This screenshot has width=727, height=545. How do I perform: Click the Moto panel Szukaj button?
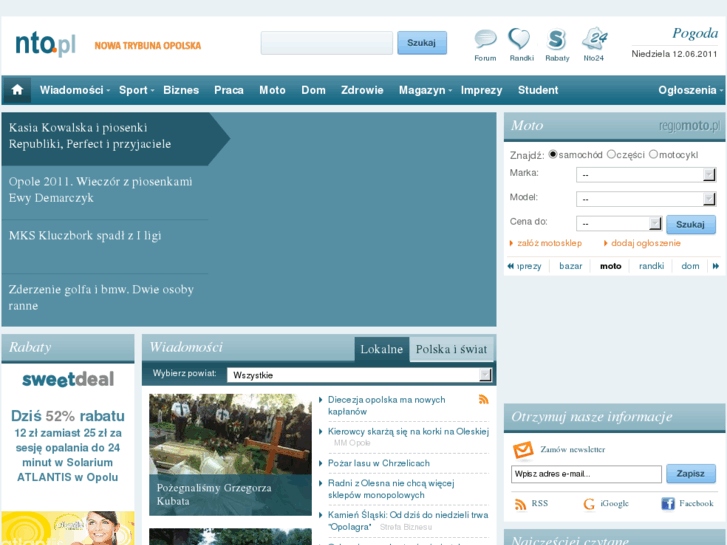[690, 224]
